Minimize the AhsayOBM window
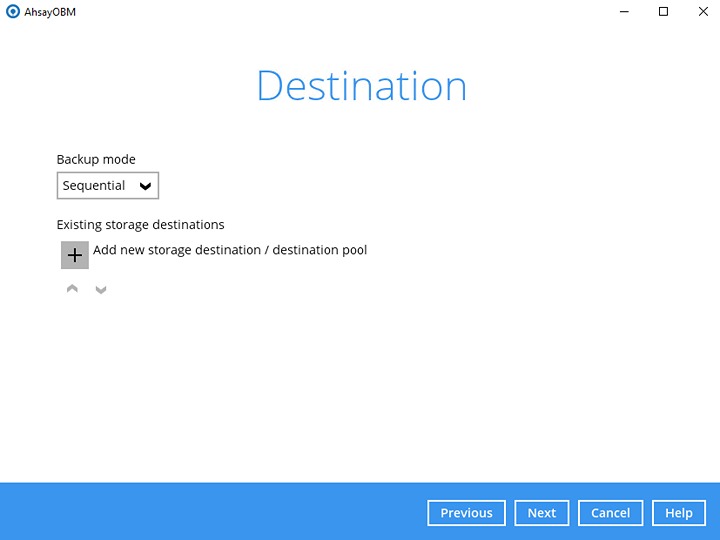The width and height of the screenshot is (720, 540). pos(622,11)
